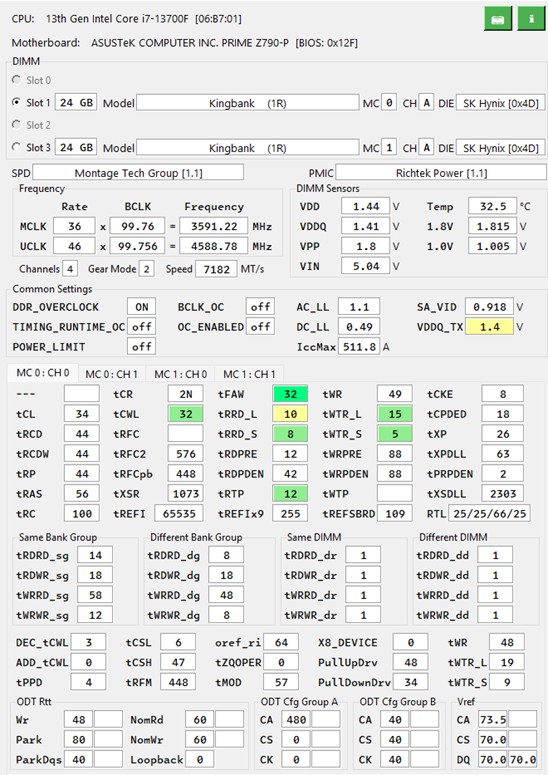Click the green tCWL value 32
The image size is (548, 775).
(x=186, y=414)
